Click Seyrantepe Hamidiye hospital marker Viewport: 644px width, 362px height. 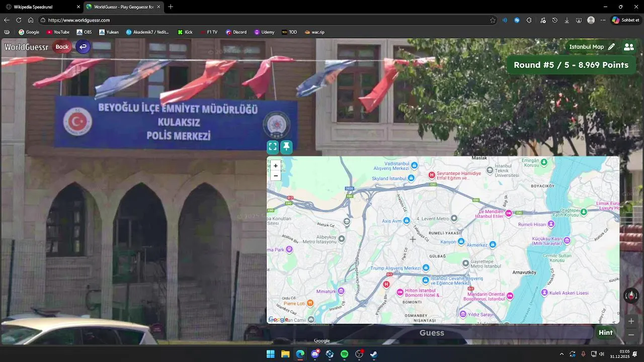click(x=431, y=175)
